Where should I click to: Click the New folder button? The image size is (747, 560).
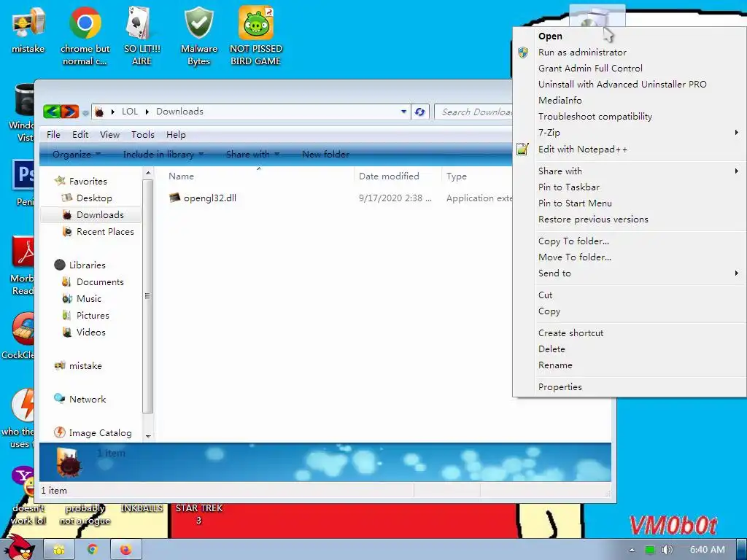tap(325, 155)
